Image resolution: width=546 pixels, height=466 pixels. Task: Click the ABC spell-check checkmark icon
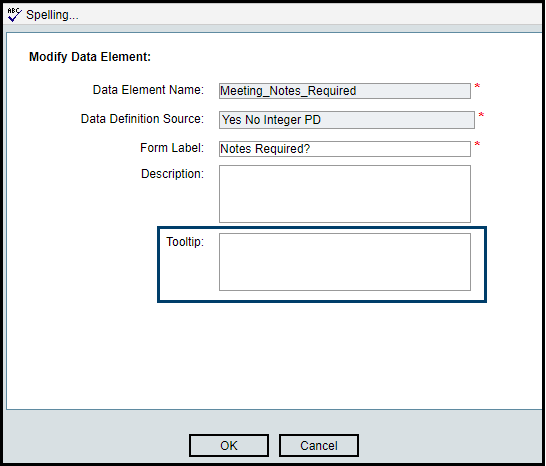coord(15,15)
